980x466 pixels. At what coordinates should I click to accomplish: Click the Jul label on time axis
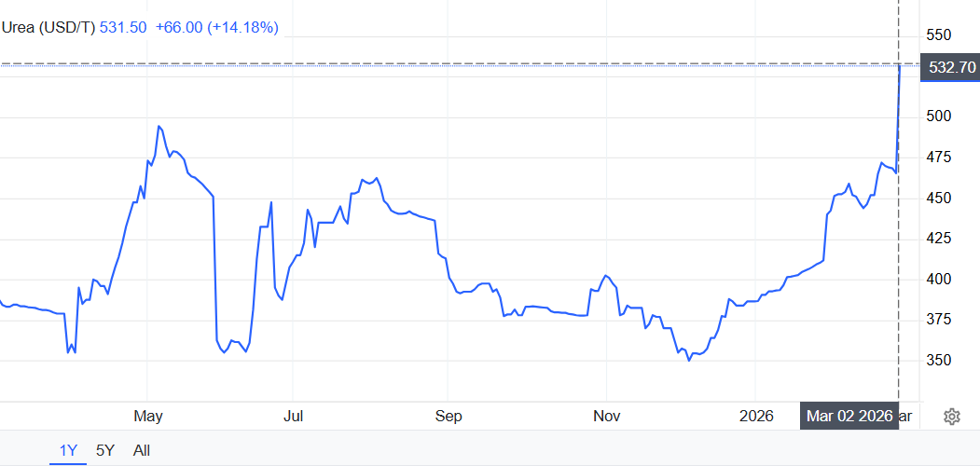(x=293, y=416)
